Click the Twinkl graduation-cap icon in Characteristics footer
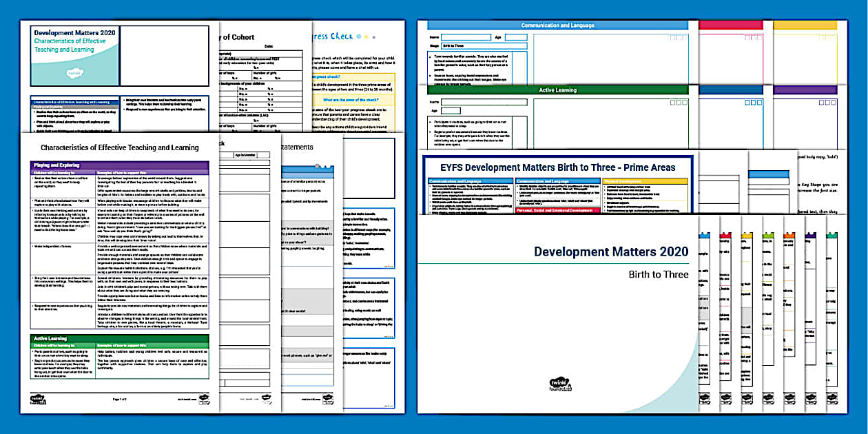 [204, 398]
